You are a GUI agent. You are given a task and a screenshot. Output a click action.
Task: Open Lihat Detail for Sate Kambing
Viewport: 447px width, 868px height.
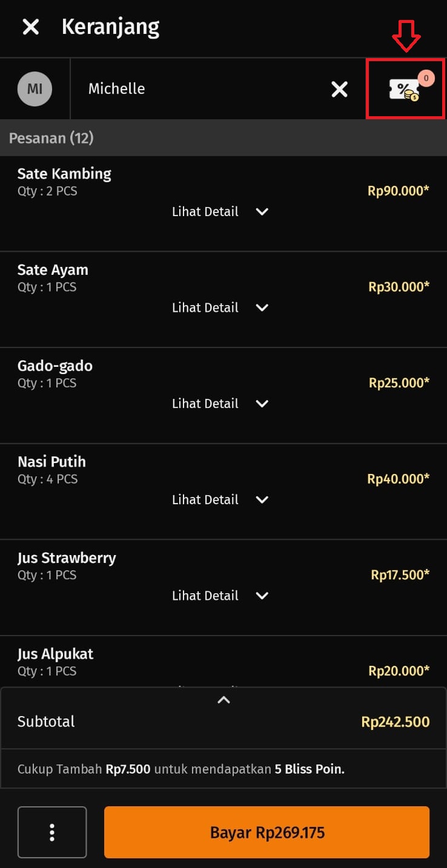tap(205, 212)
